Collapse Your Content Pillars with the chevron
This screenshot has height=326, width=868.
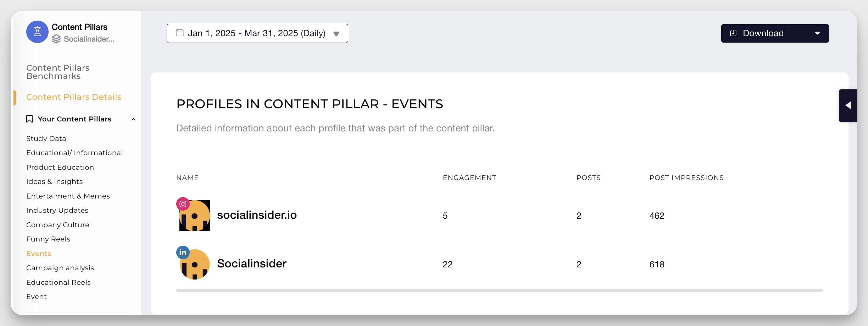click(x=134, y=119)
